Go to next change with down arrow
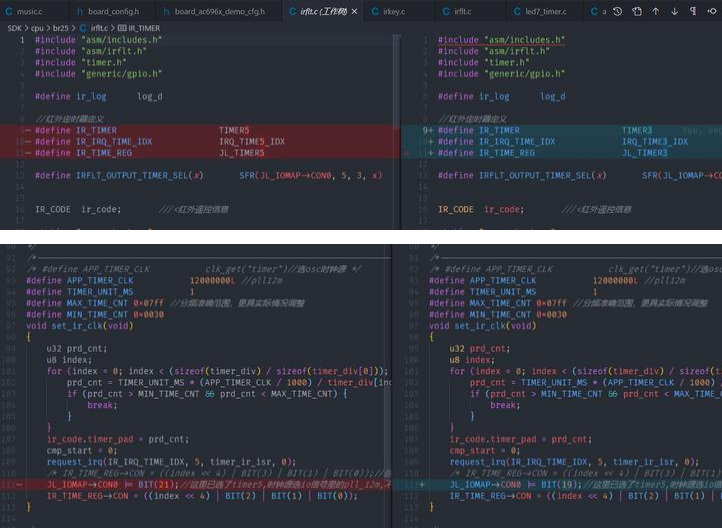Viewport: 722px width, 528px height. [x=675, y=12]
